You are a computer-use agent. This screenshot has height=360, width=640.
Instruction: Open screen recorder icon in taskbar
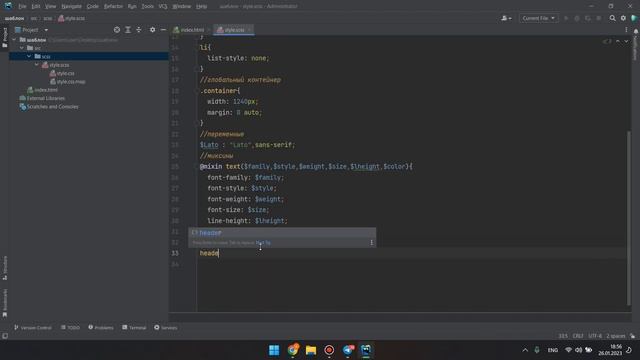[x=329, y=350]
